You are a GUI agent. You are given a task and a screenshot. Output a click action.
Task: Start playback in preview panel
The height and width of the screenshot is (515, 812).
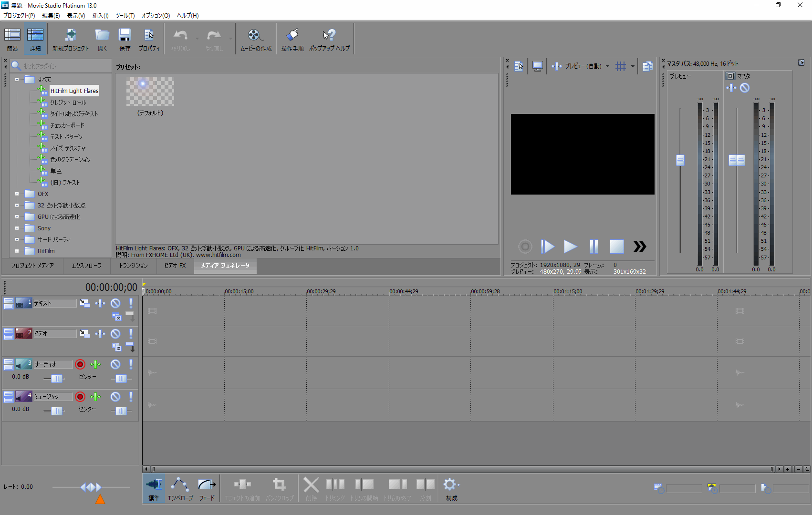coord(570,247)
